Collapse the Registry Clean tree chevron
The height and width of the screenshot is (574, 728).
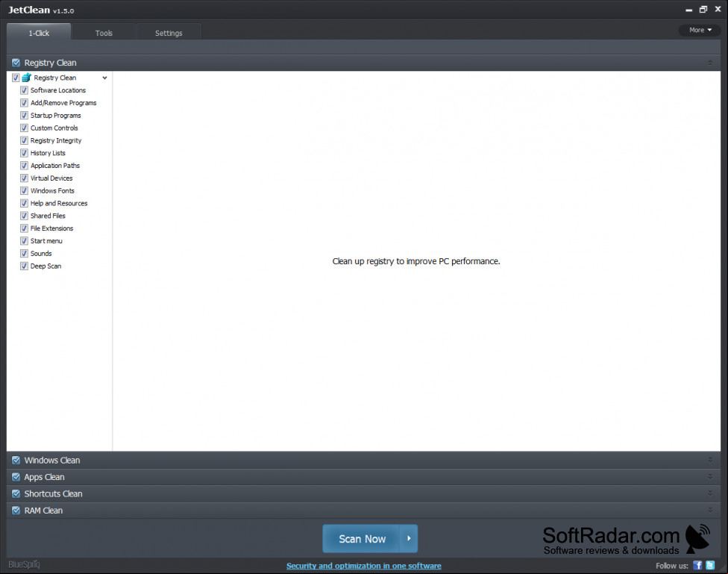[105, 78]
